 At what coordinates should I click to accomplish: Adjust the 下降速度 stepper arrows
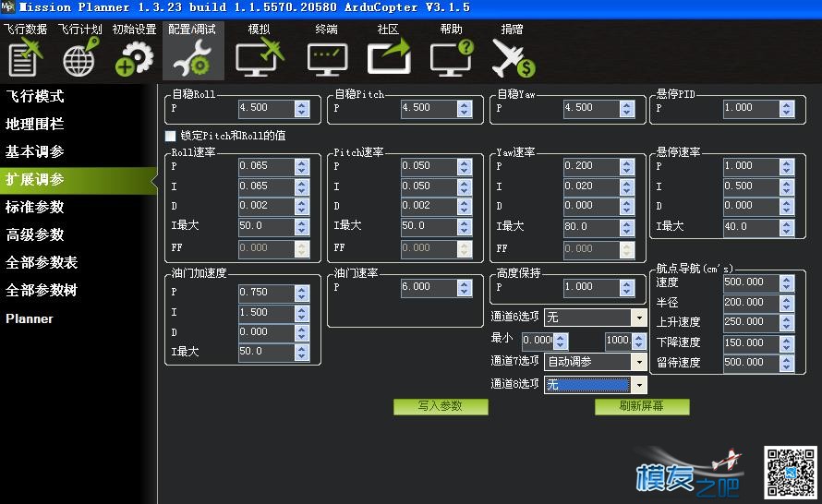[787, 343]
